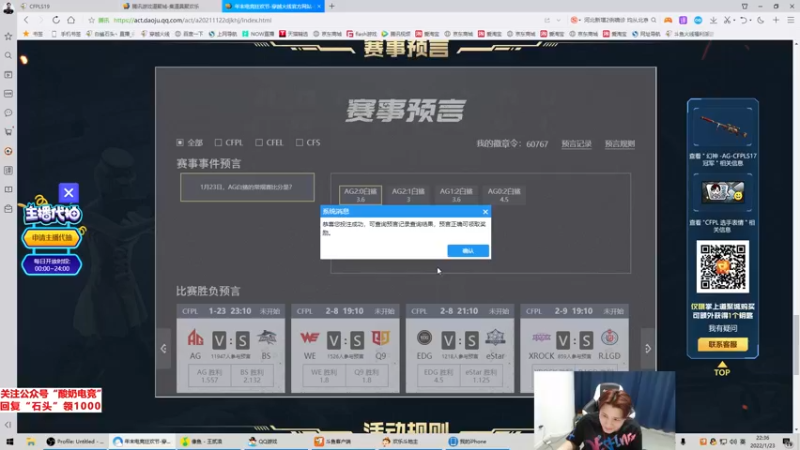Image resolution: width=800 pixels, height=450 pixels.
Task: Click the undo closed-tab toolbar icon
Action: click(743, 20)
